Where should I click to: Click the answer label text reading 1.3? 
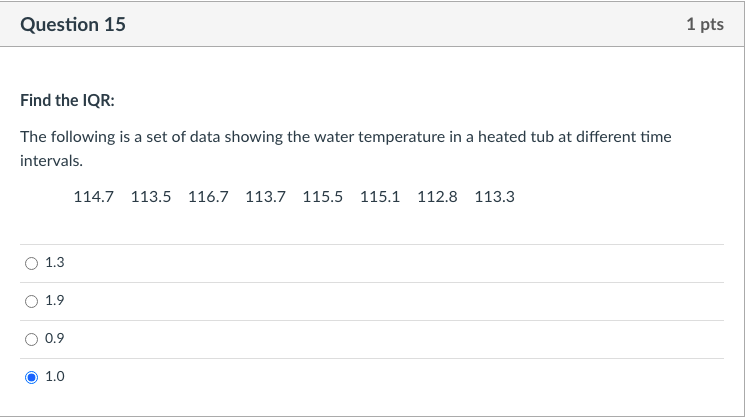pyautogui.click(x=55, y=263)
